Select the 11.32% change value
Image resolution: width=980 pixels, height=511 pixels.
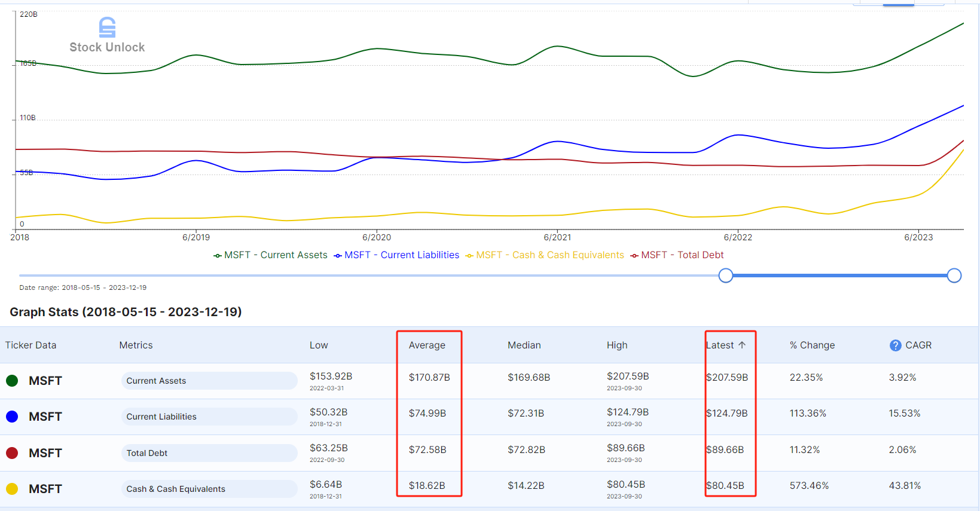point(804,450)
